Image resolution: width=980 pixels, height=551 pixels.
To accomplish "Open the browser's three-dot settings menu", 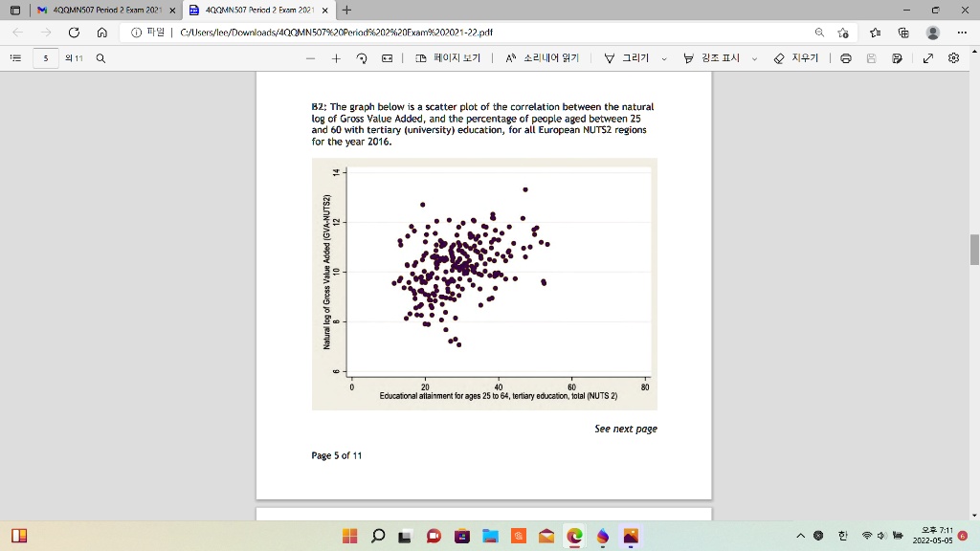I will (x=962, y=32).
